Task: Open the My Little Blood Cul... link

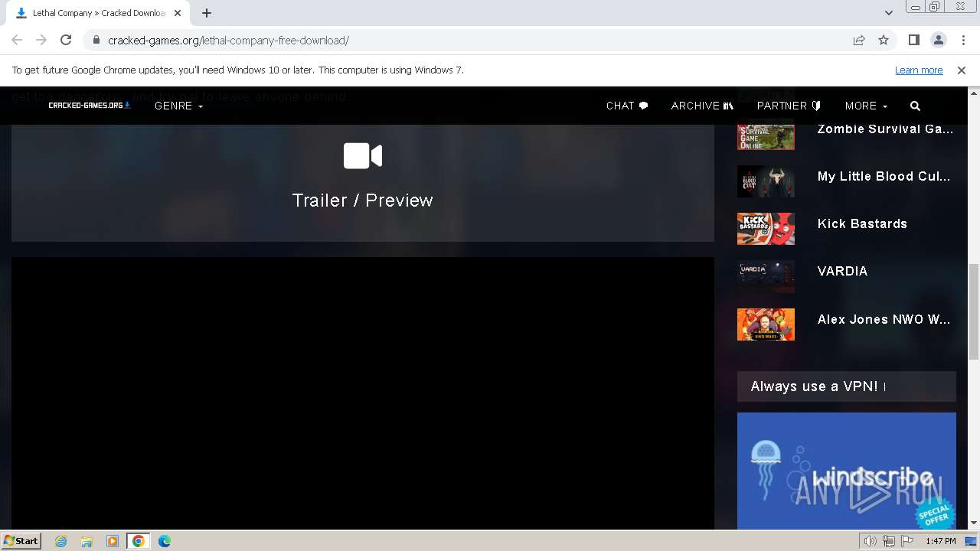Action: pos(884,176)
